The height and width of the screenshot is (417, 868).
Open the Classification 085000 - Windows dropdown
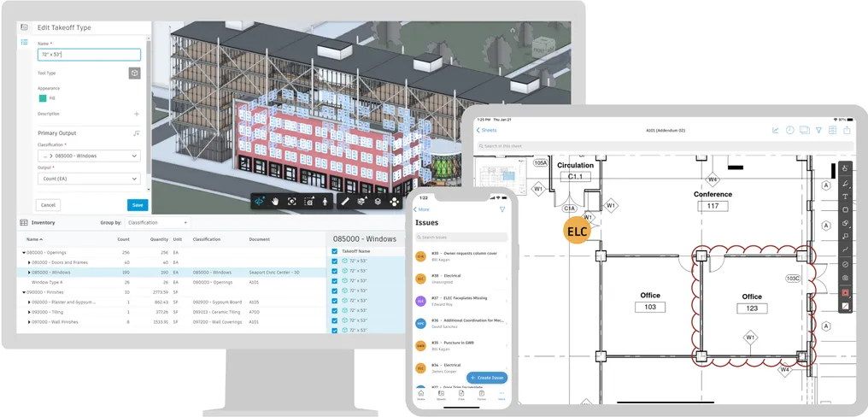[89, 156]
